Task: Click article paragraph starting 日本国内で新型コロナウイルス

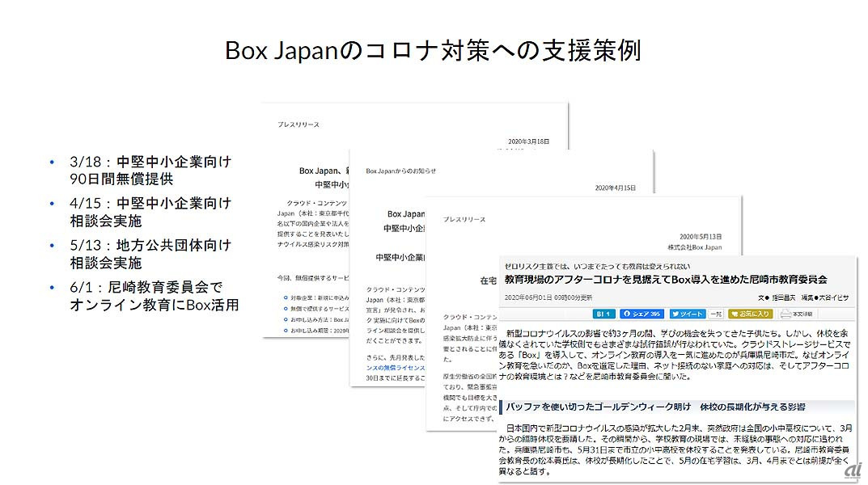Action: 674,449
